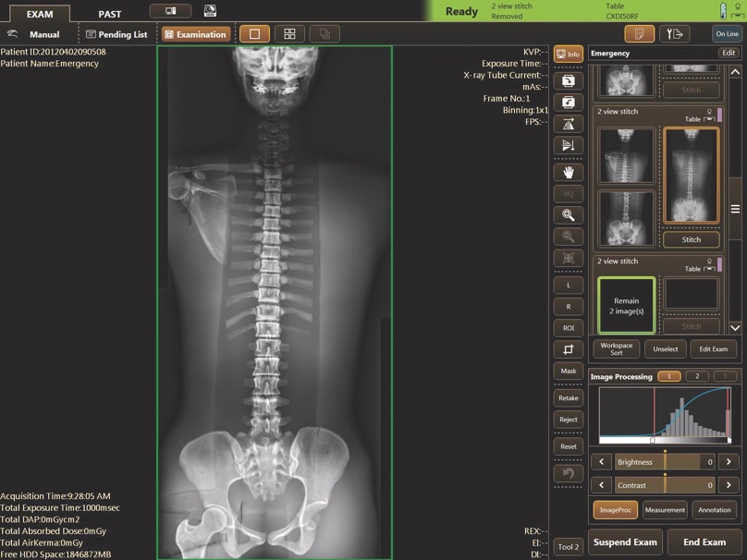Open the Measurement tab

(x=665, y=509)
